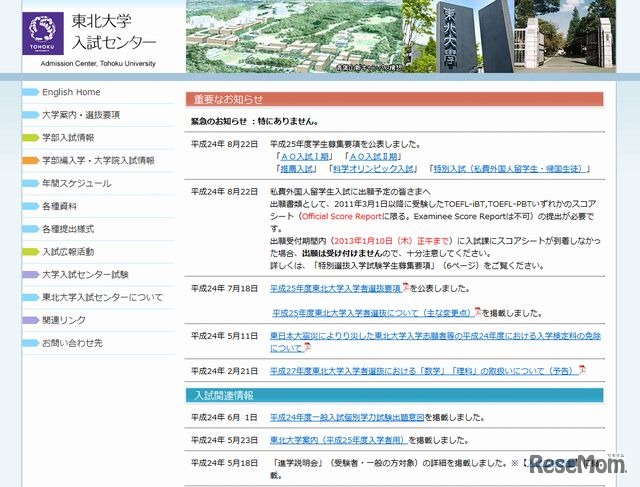The height and width of the screenshot is (487, 640).
Task: Click green arrow icon beside 学部入試情報
Action: [31, 138]
